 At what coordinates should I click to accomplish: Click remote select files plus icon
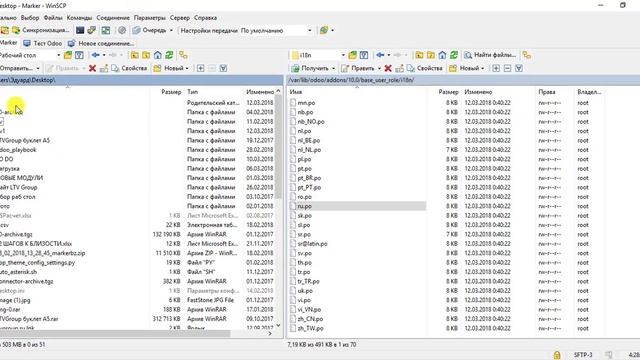(496, 68)
